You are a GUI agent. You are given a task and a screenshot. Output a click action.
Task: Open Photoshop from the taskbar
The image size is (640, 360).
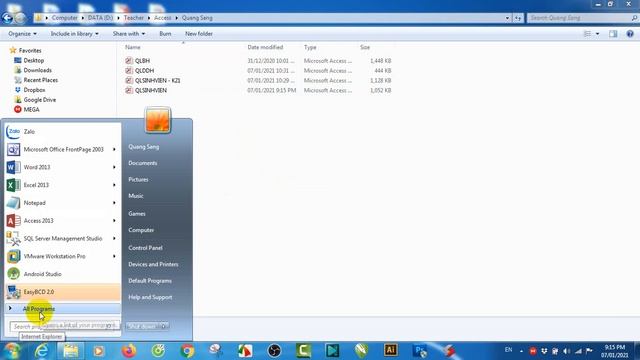click(420, 351)
